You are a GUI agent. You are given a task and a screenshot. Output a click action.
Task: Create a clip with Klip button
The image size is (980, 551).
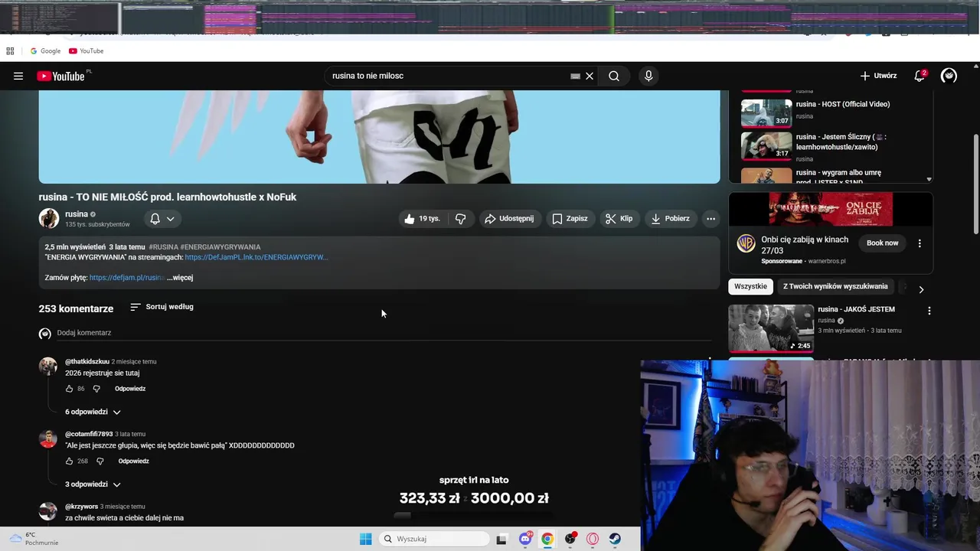click(x=619, y=219)
